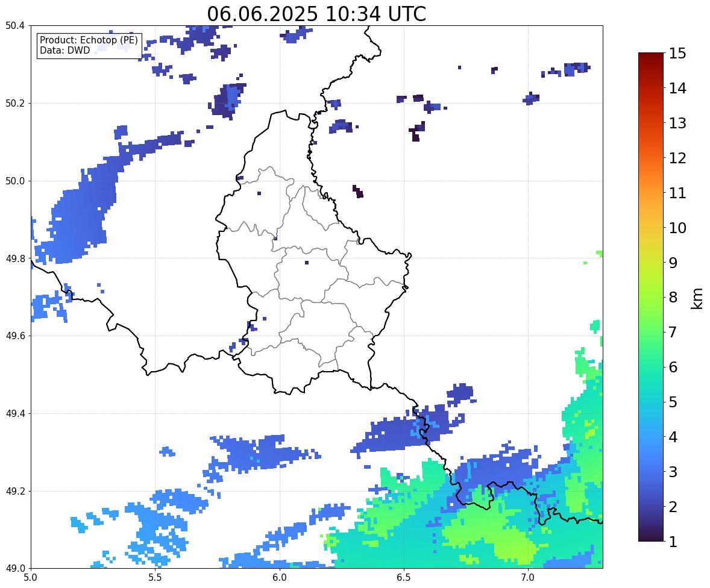The width and height of the screenshot is (710, 588).
Task: Click the plot title "06.06.2025 10:34 UTC"
Action: pos(316,14)
